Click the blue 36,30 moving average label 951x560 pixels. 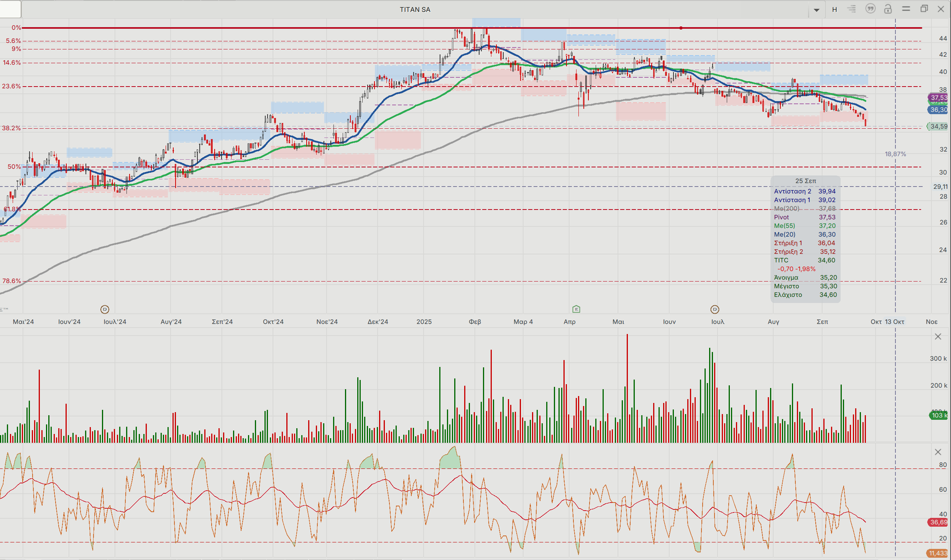(939, 110)
